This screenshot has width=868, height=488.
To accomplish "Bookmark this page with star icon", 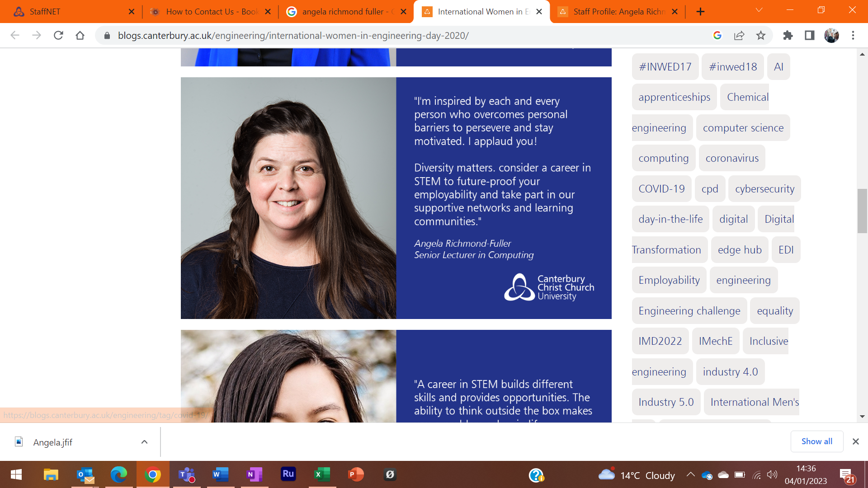I will [761, 35].
